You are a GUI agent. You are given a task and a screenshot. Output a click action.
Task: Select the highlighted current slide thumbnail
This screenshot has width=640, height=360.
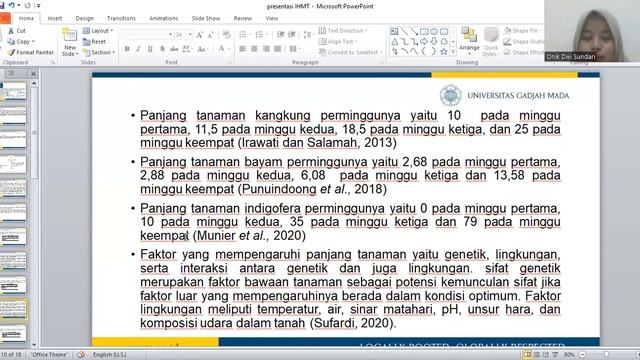coord(13,310)
